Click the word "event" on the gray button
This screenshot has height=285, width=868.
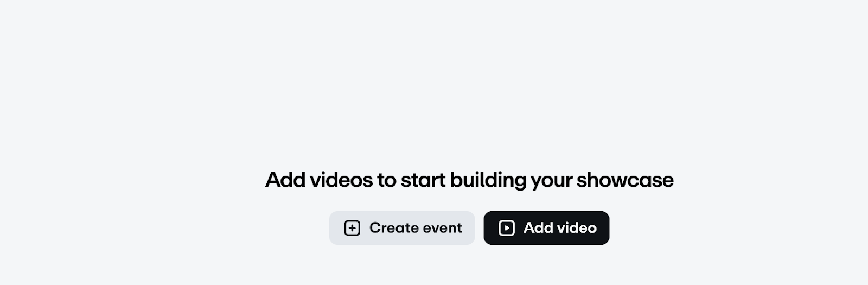click(x=442, y=228)
